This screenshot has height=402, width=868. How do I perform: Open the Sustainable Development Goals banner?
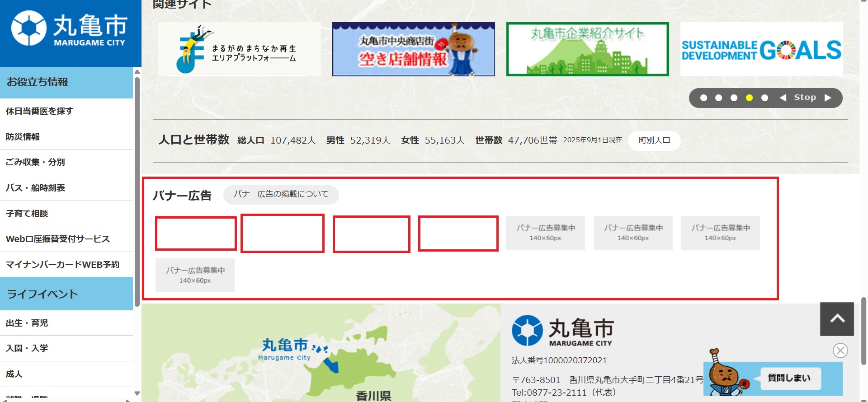761,49
